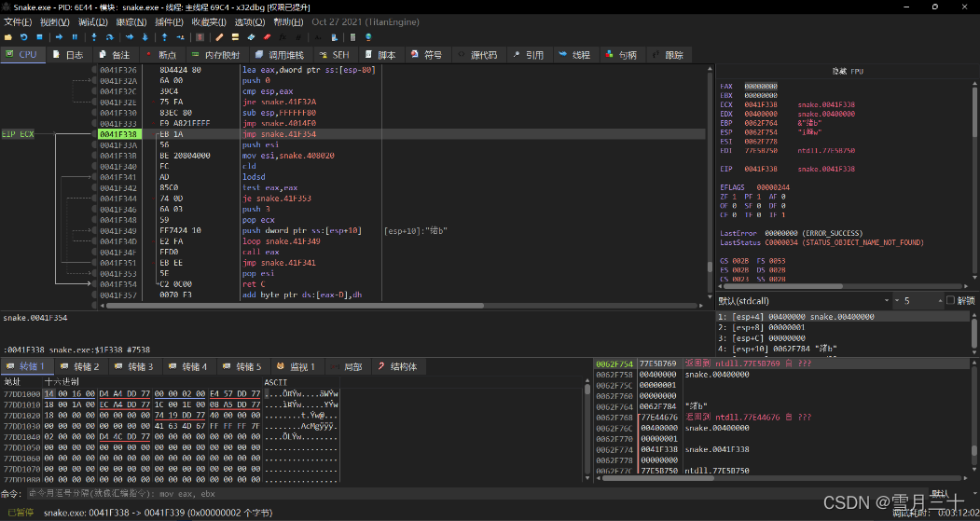Click the Stop/close debuggee square icon

click(x=39, y=37)
